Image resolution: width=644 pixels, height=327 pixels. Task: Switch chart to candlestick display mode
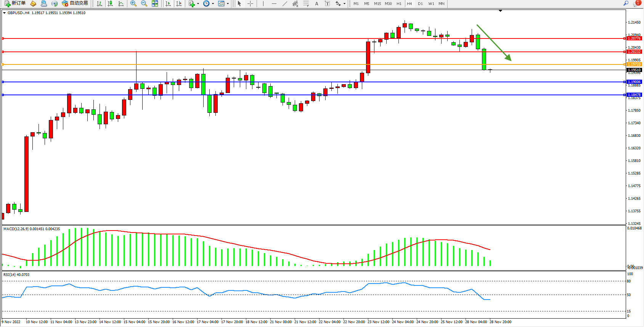point(110,3)
